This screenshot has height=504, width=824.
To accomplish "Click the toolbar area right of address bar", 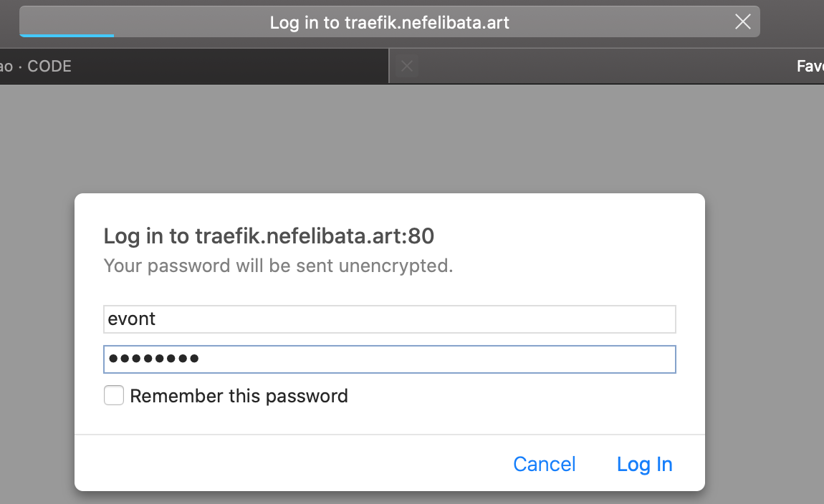I will [792, 22].
